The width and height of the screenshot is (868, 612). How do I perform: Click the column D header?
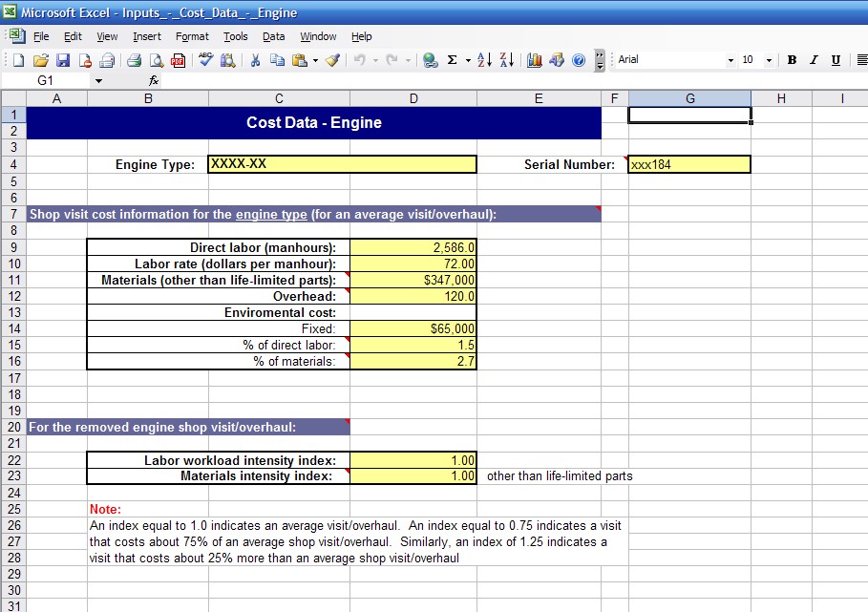[413, 98]
